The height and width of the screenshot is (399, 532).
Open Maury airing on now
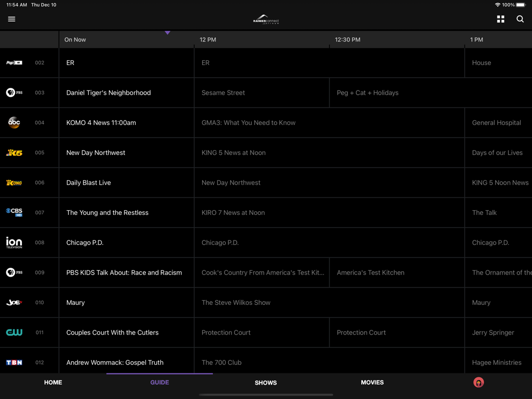click(127, 302)
